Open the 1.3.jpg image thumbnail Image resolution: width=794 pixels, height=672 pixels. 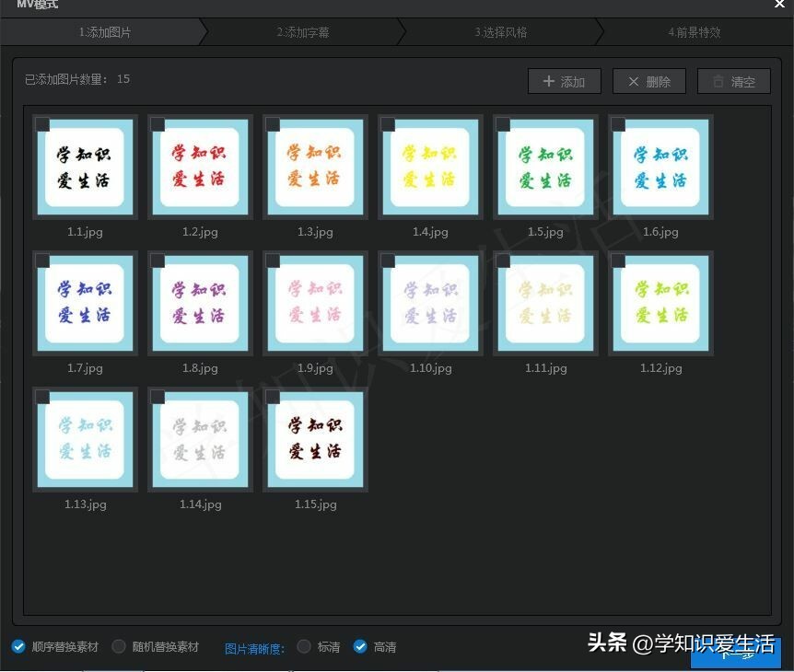314,166
